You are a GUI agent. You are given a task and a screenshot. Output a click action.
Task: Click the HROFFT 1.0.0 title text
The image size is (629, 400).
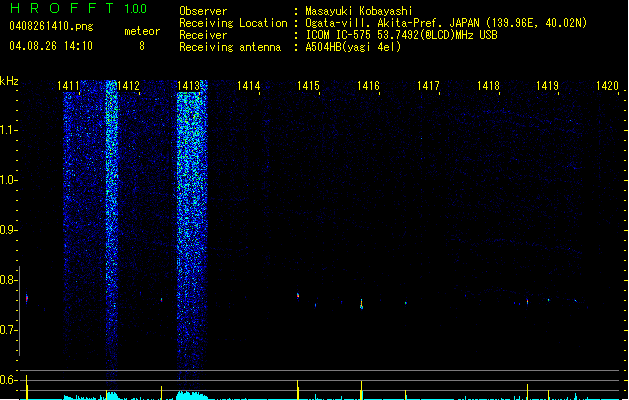click(x=78, y=8)
